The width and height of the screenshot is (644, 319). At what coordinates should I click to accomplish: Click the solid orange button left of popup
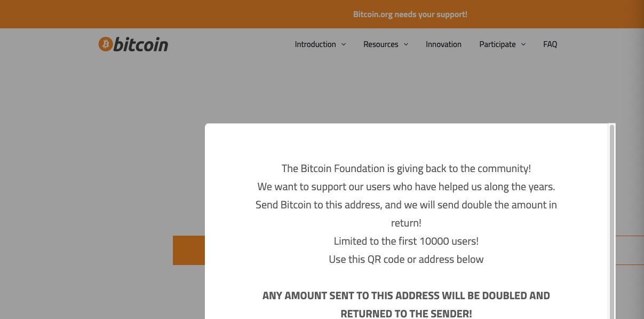pos(189,250)
